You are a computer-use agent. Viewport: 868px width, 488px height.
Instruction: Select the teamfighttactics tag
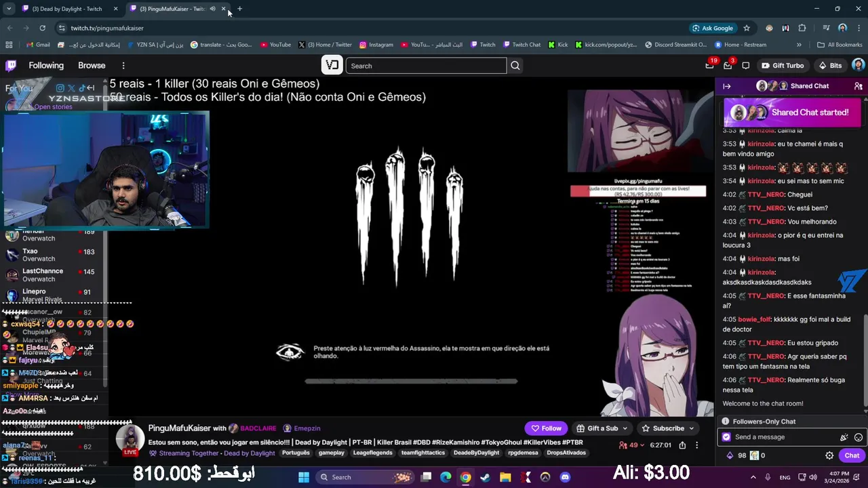click(x=422, y=453)
